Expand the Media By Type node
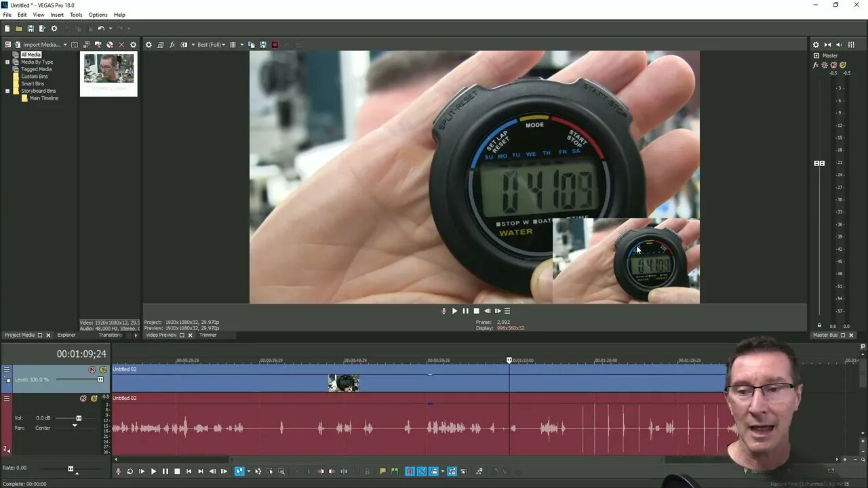 coord(7,62)
